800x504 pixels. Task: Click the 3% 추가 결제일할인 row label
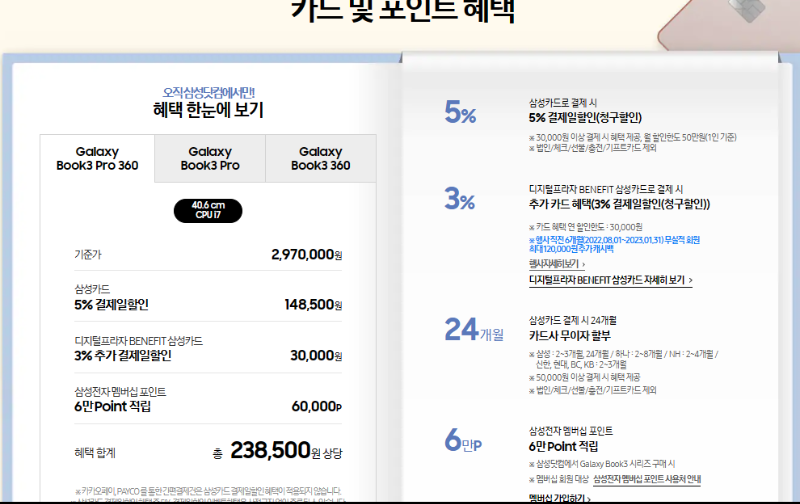123,356
